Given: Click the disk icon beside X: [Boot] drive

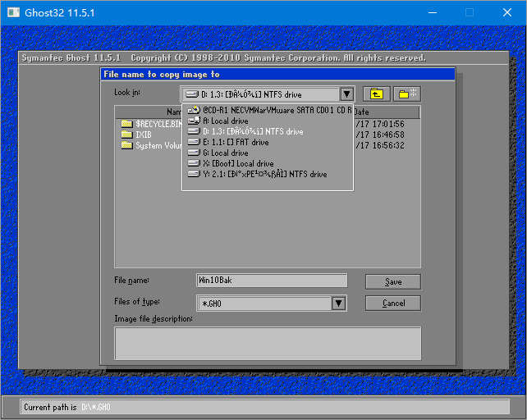Looking at the screenshot, I should pos(194,163).
